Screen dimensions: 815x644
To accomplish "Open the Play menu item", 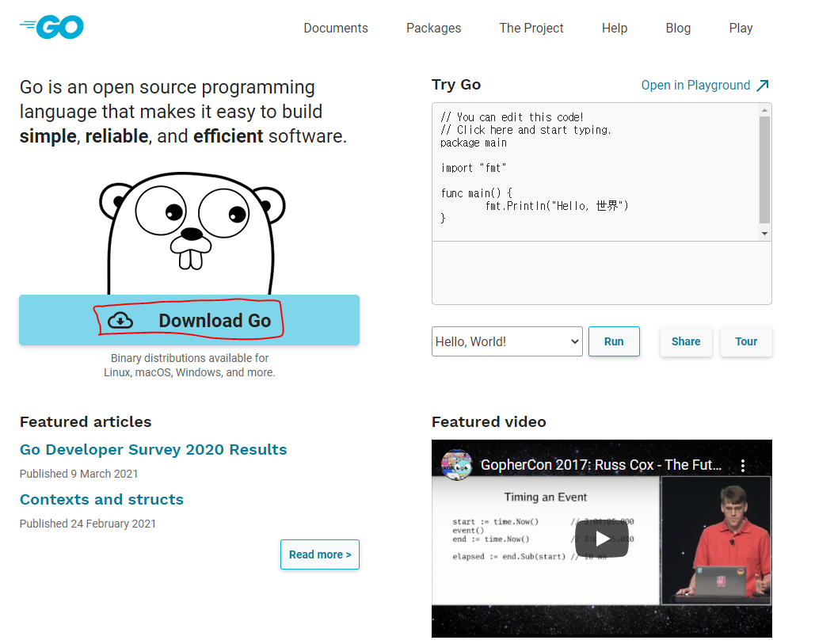I will point(741,28).
